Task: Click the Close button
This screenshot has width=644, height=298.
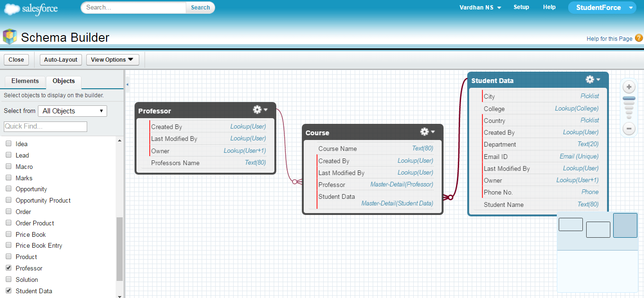Action: 16,60
